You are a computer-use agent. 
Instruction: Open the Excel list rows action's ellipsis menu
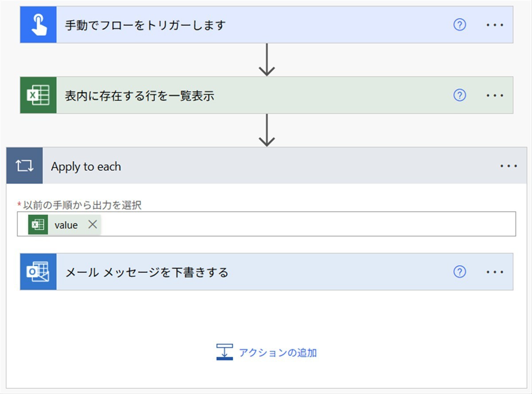495,95
